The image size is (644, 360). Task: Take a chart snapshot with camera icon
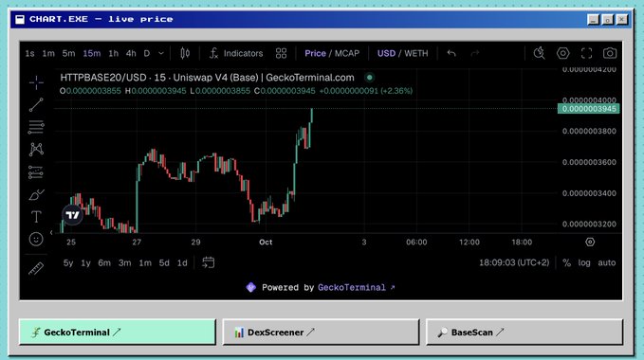pyautogui.click(x=610, y=53)
